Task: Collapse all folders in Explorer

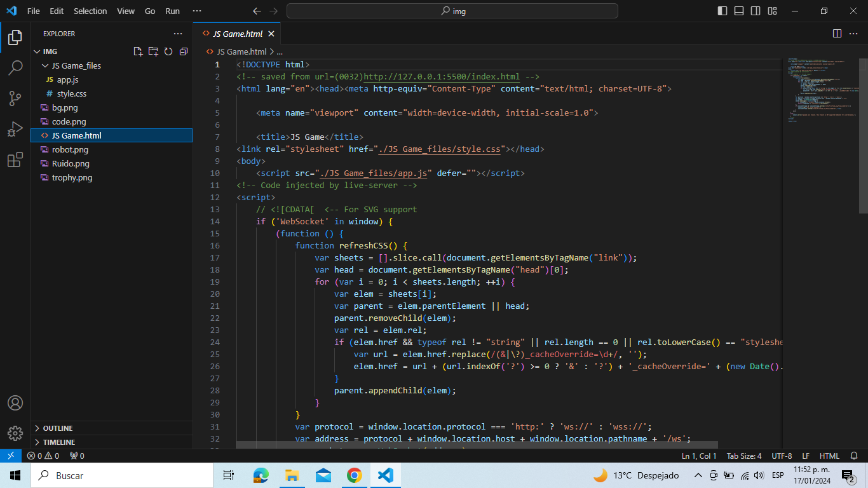Action: [x=184, y=51]
